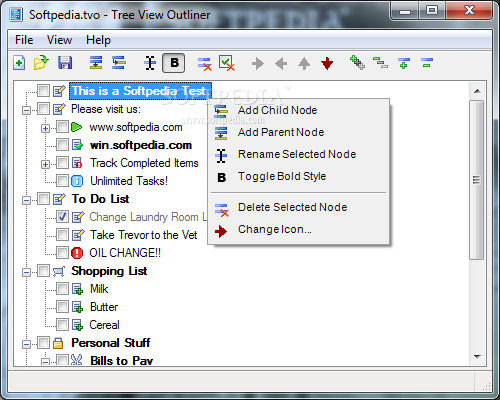Open the File menu
The width and height of the screenshot is (500, 400).
point(24,40)
